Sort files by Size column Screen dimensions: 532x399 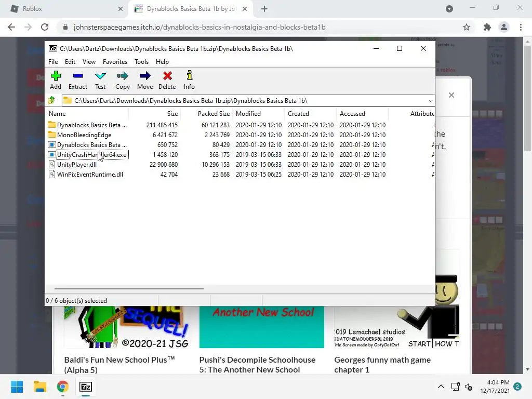155,114
